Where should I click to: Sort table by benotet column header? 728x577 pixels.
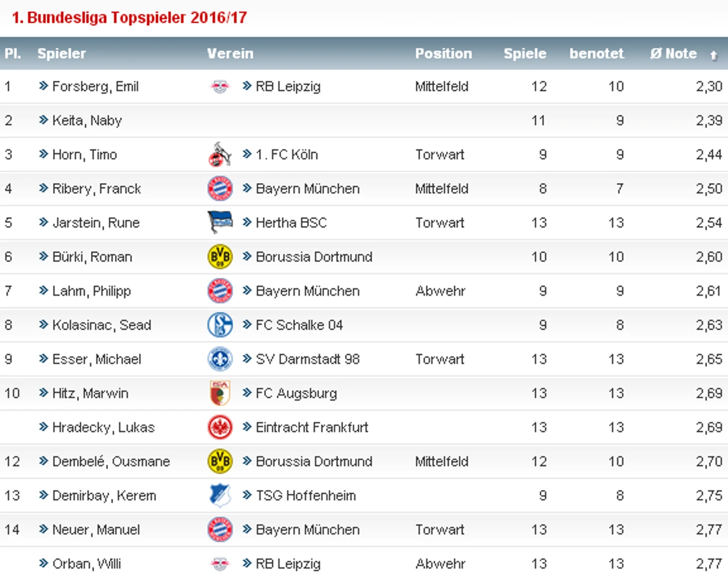coord(596,53)
